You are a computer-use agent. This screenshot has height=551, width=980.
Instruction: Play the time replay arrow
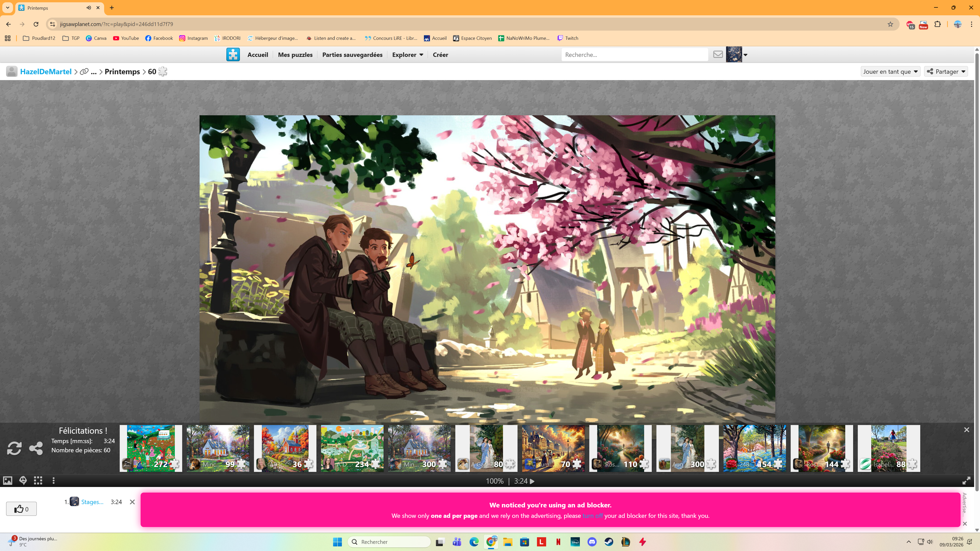(x=532, y=481)
